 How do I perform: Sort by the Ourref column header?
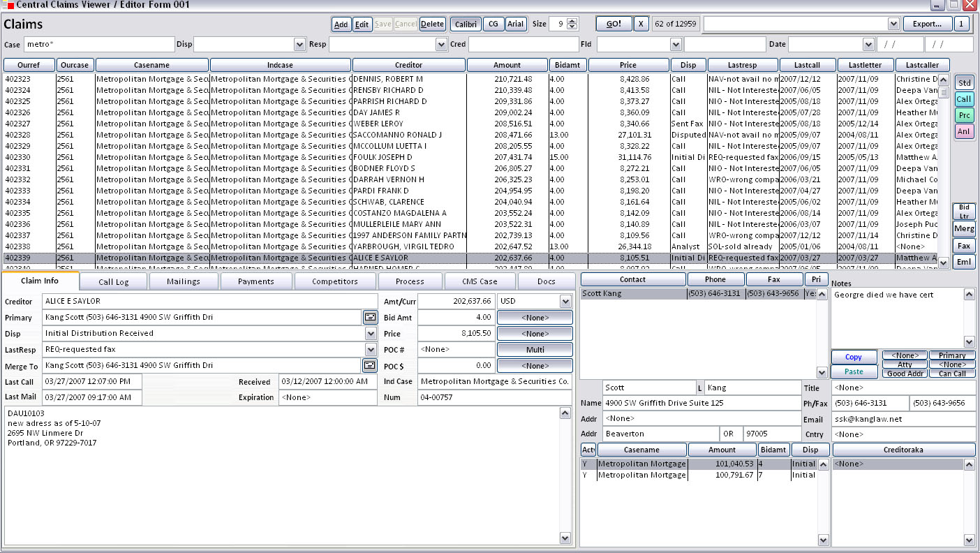29,65
